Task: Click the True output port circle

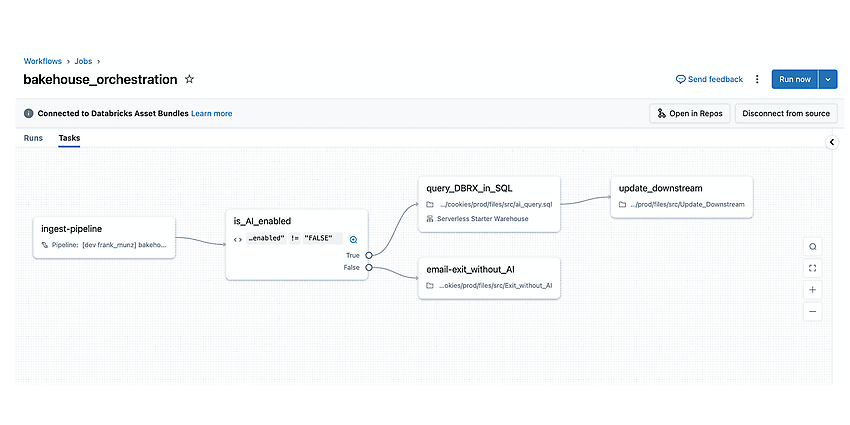Action: click(x=369, y=255)
